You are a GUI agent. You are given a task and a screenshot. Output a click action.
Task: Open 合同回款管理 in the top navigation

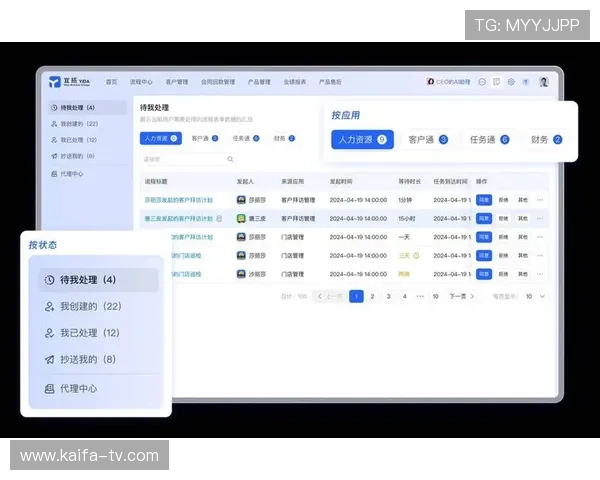[x=218, y=82]
